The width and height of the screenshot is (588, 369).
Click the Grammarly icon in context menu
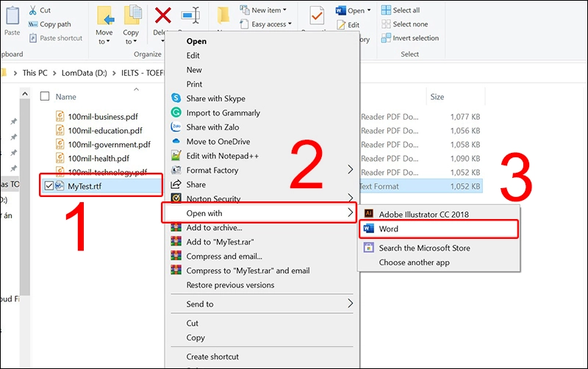[176, 112]
